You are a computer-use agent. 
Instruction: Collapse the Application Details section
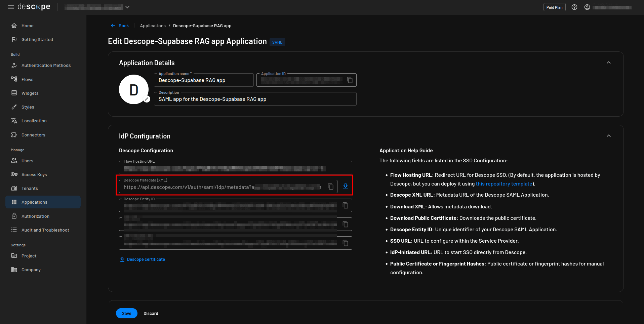(608, 63)
